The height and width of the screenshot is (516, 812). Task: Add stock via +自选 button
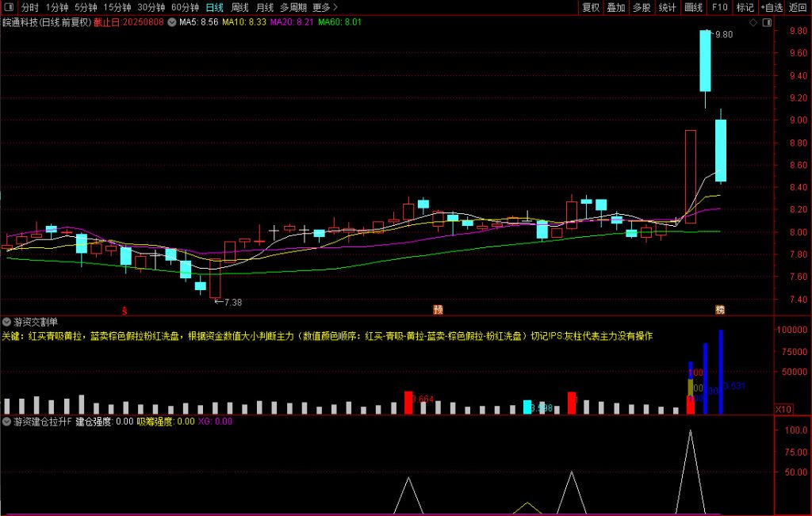771,7
